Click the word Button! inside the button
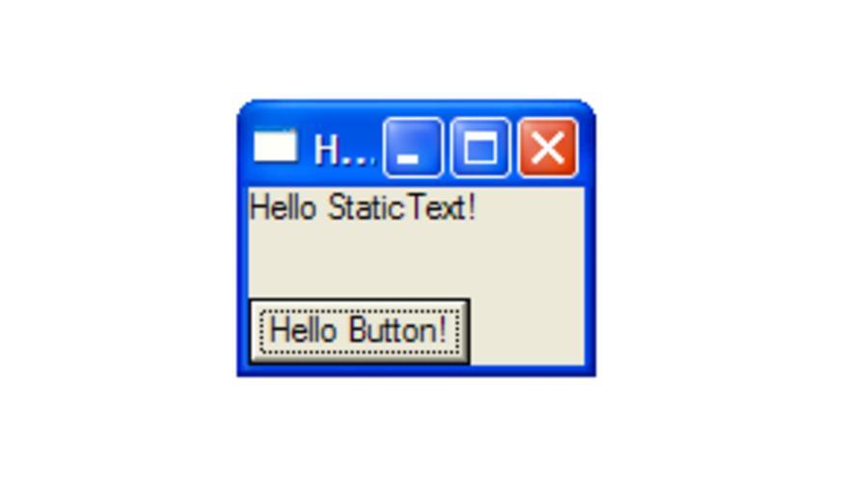This screenshot has height=494, width=868. [x=397, y=331]
